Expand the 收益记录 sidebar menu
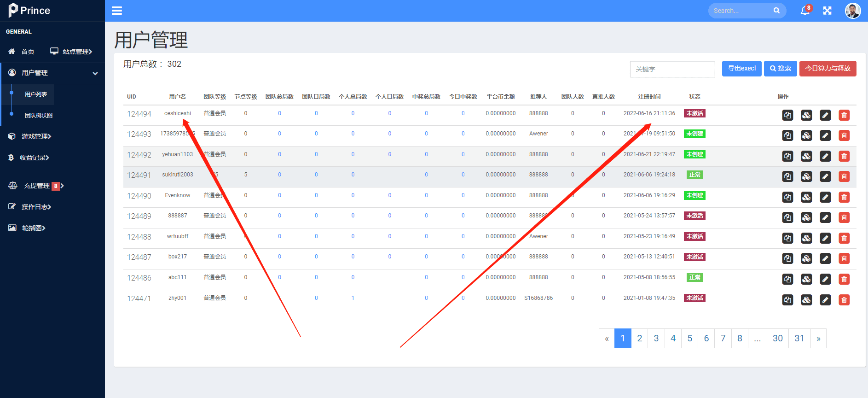The width and height of the screenshot is (868, 398). pos(34,158)
